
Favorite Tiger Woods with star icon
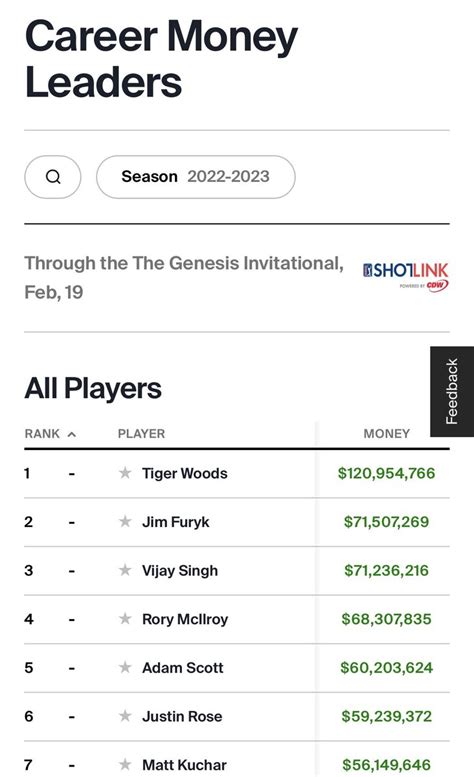click(125, 473)
